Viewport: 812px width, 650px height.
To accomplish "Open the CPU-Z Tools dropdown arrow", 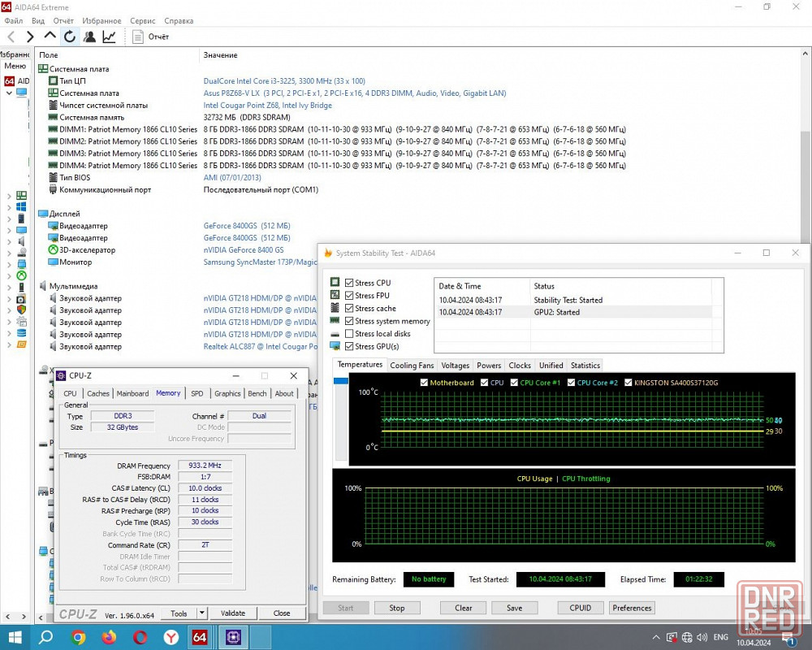I will [202, 613].
